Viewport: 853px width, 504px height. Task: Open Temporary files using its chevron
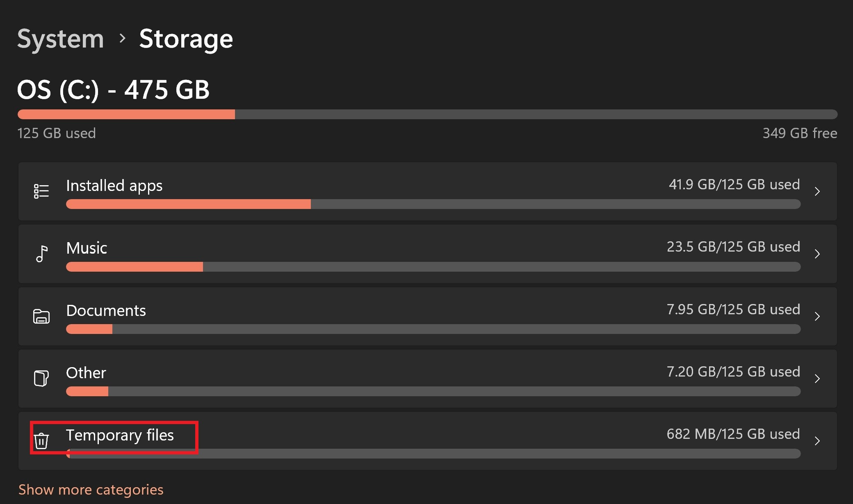(x=817, y=441)
